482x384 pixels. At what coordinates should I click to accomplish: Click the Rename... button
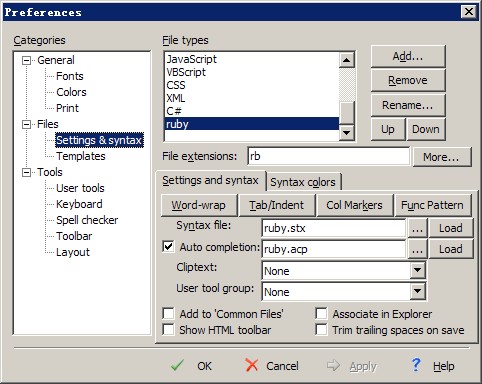click(x=408, y=105)
